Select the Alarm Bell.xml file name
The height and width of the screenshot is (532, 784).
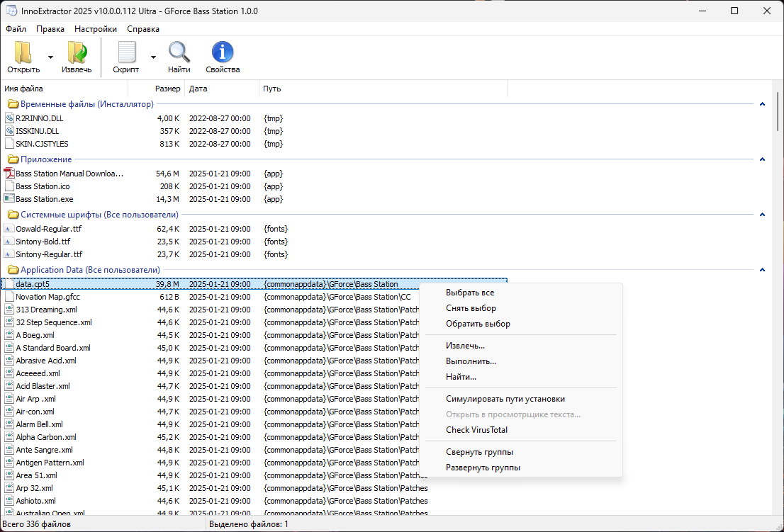click(40, 424)
